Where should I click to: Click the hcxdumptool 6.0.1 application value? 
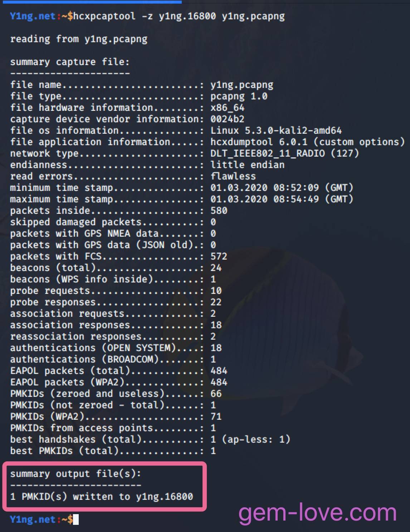(308, 142)
